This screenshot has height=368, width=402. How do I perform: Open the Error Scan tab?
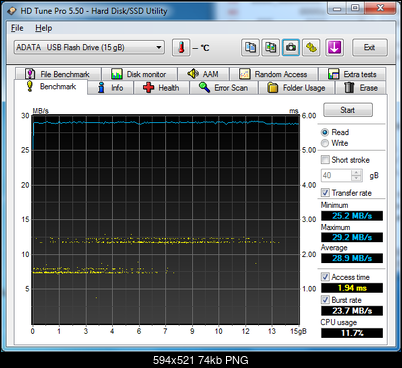(x=224, y=88)
